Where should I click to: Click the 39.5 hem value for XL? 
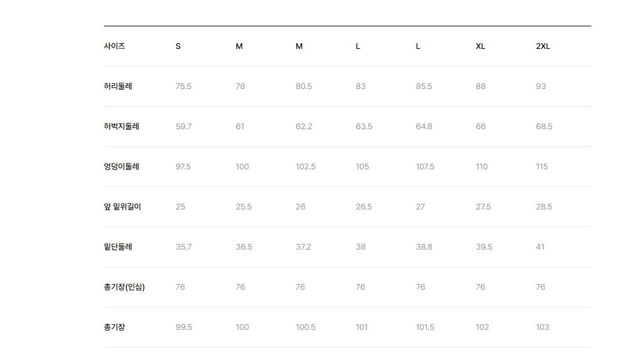pos(484,246)
